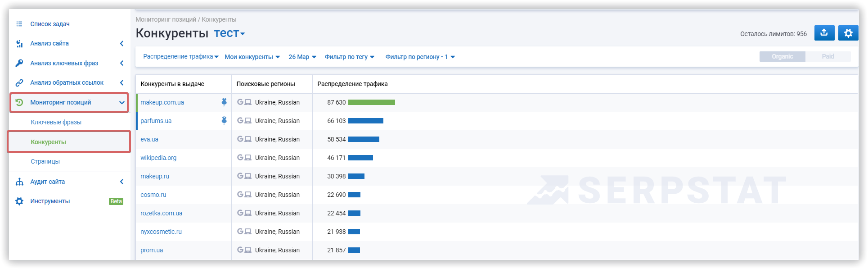Screen dimensions: 868x269
Task: Open the makeup.ru competitor link
Action: pyautogui.click(x=155, y=176)
